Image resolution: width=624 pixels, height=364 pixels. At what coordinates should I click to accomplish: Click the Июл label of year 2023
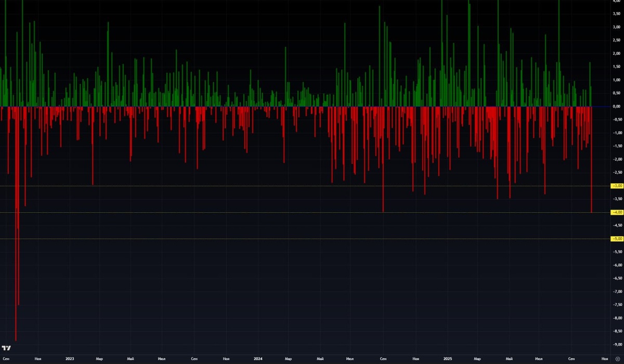pyautogui.click(x=162, y=359)
